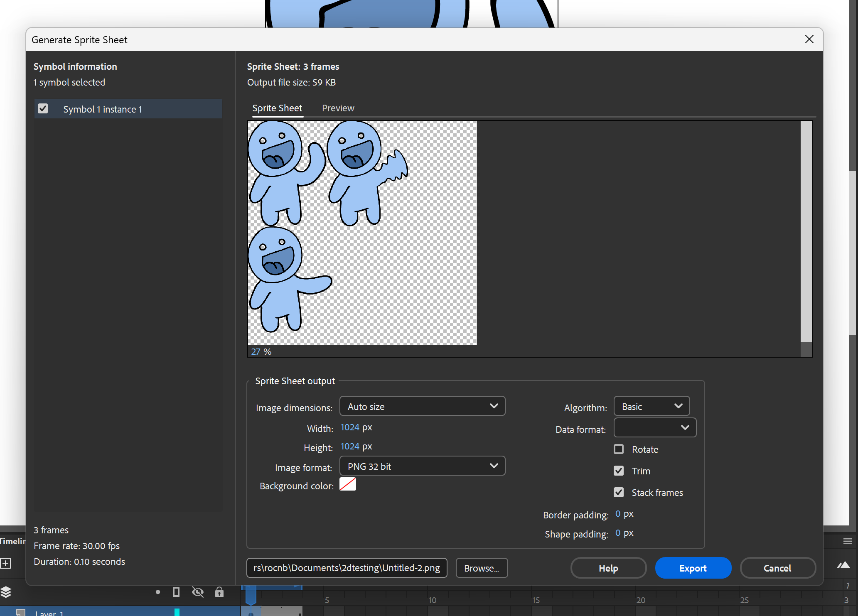Toggle show all layers as outlines icon
The image size is (858, 616).
click(x=176, y=592)
